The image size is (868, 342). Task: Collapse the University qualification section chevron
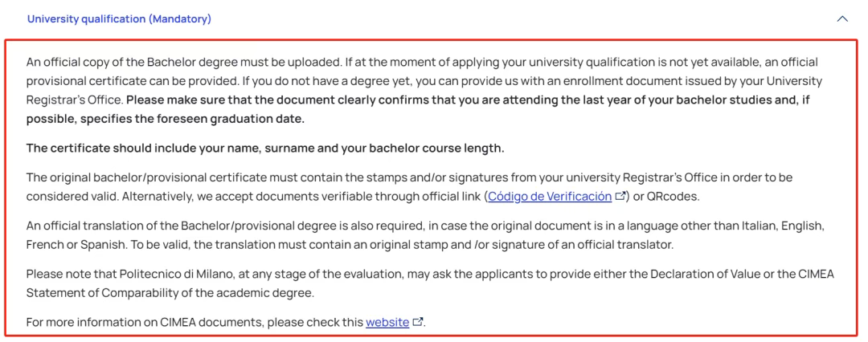[x=842, y=18]
